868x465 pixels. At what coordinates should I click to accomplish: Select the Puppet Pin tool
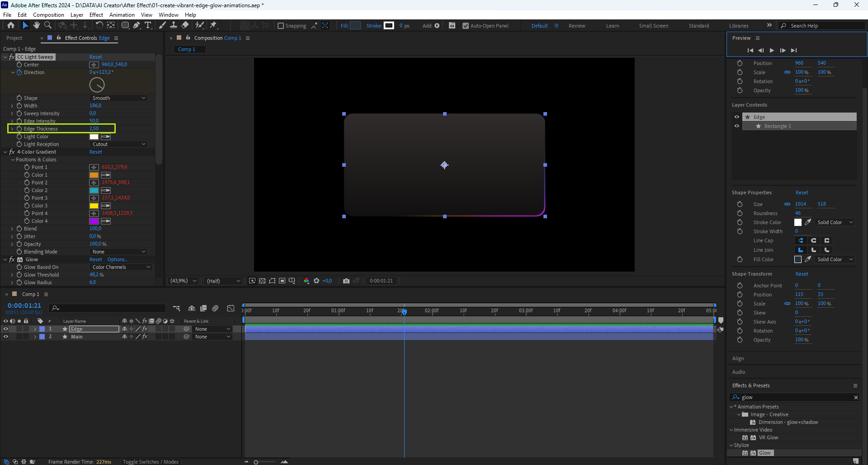coord(213,25)
